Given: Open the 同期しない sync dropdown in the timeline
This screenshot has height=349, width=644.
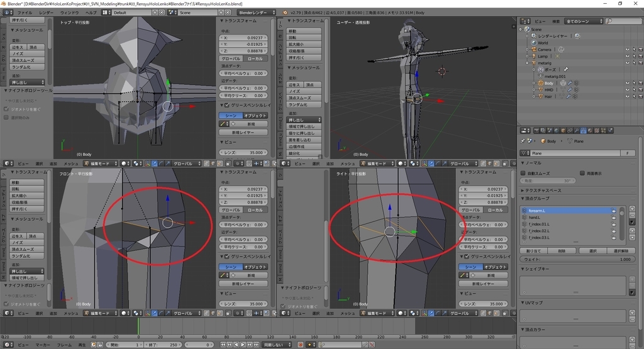Looking at the screenshot, I should [x=277, y=345].
